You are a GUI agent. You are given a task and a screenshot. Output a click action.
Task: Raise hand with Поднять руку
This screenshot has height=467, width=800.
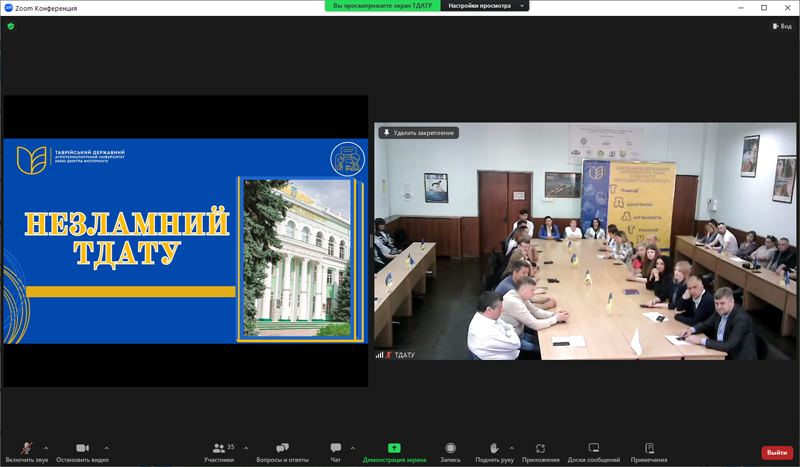coord(494,453)
